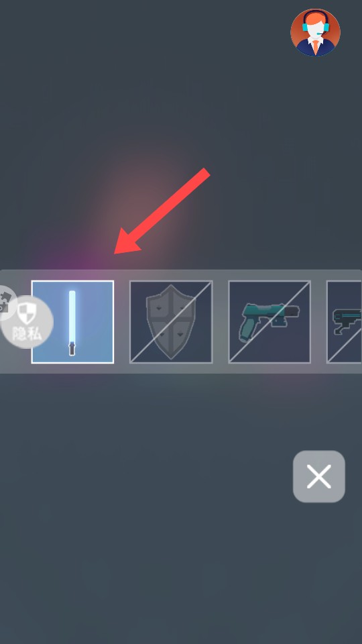This screenshot has height=644, width=362.
Task: Choose the locked shield item
Action: tap(171, 322)
